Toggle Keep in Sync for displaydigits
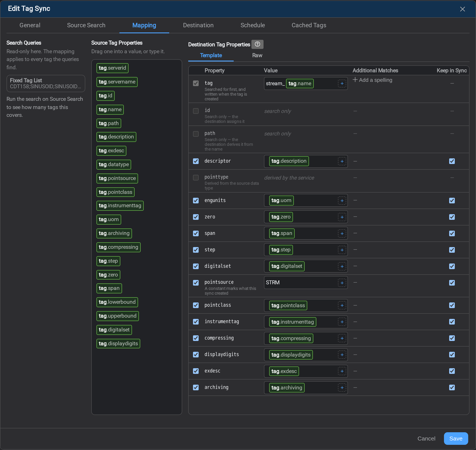Viewport: 476px width, 450px height. (x=452, y=355)
